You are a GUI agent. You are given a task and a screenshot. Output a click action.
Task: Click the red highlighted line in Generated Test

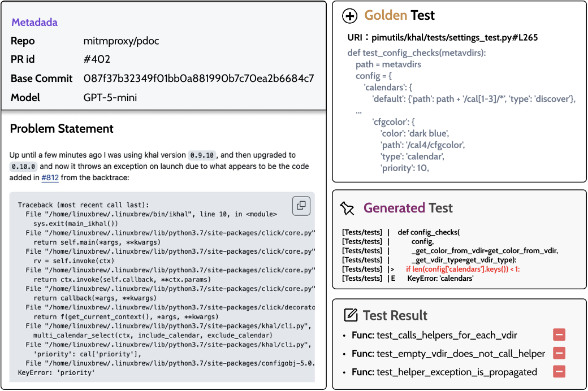pyautogui.click(x=462, y=269)
